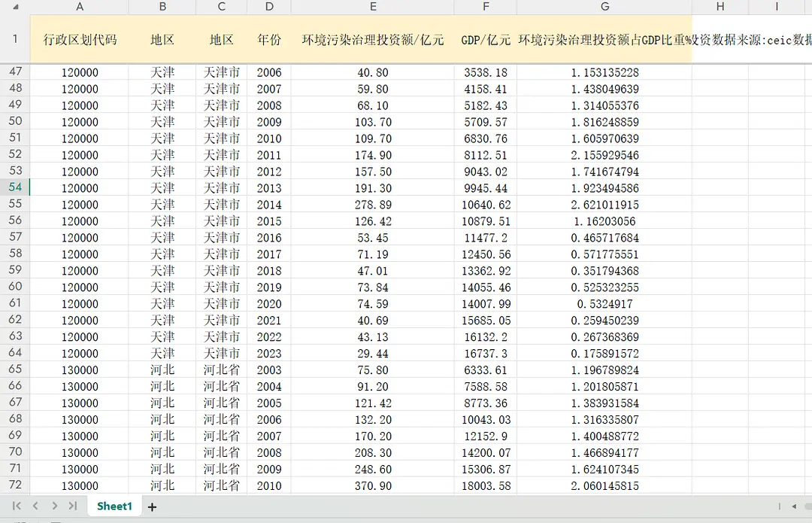Select cell with GDP value 13362.92
The width and height of the screenshot is (812, 523).
tap(486, 271)
